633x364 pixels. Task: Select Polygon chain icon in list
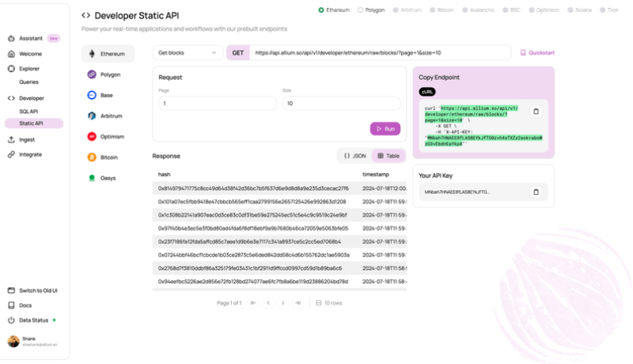tap(93, 74)
